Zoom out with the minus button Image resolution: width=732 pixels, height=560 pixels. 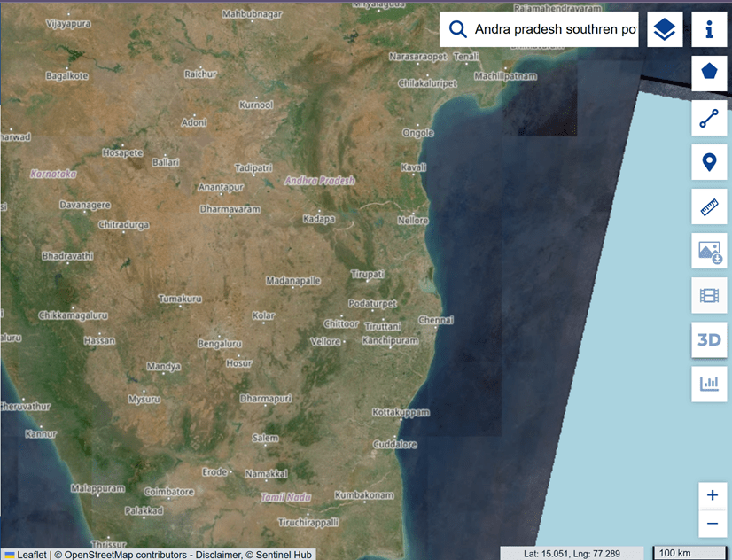pyautogui.click(x=712, y=524)
